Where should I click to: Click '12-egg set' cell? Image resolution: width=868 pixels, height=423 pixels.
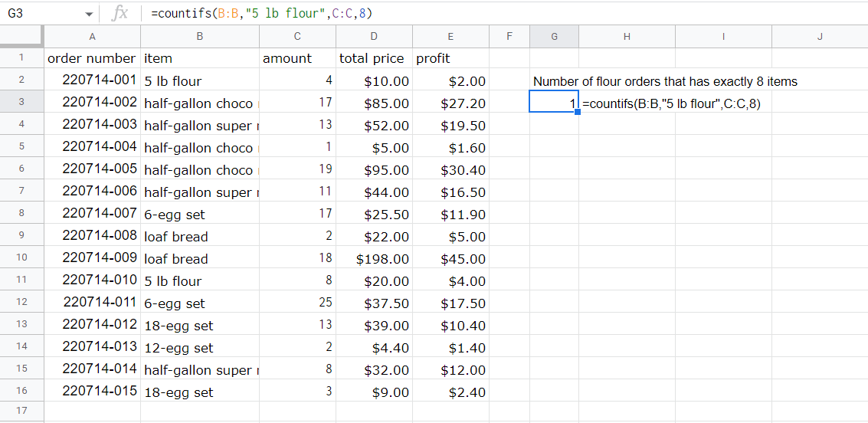tap(200, 346)
